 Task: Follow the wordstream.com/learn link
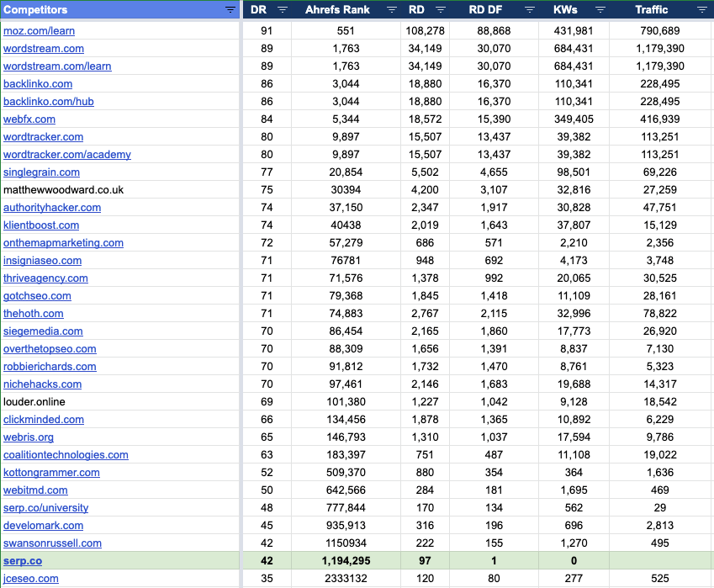tap(57, 66)
